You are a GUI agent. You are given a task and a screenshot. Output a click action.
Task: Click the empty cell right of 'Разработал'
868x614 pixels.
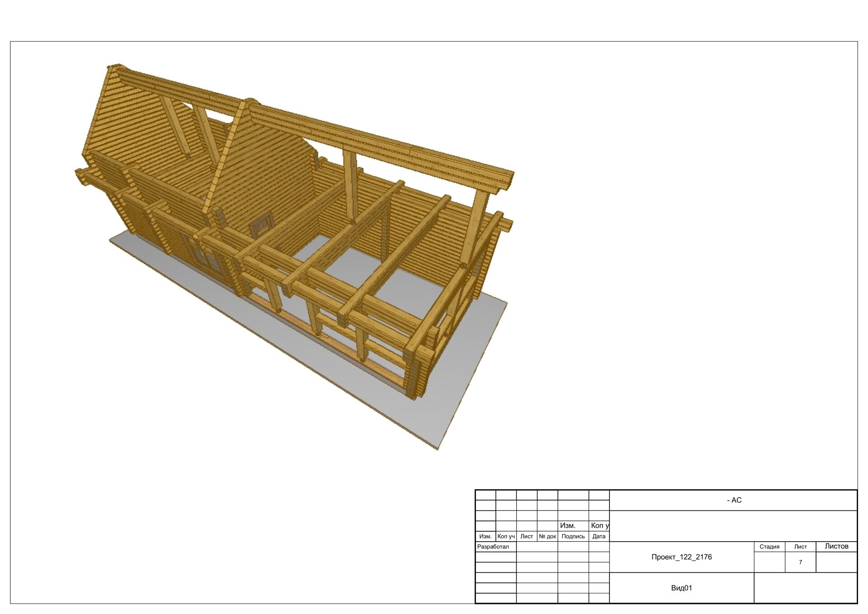(x=537, y=547)
